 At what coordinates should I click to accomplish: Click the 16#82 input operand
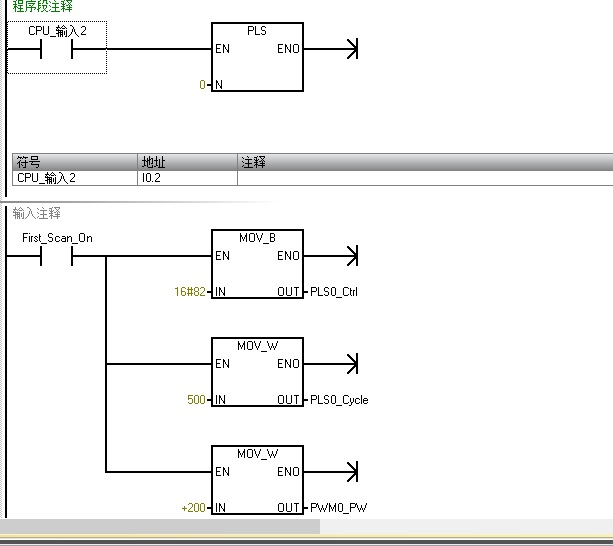pos(190,292)
